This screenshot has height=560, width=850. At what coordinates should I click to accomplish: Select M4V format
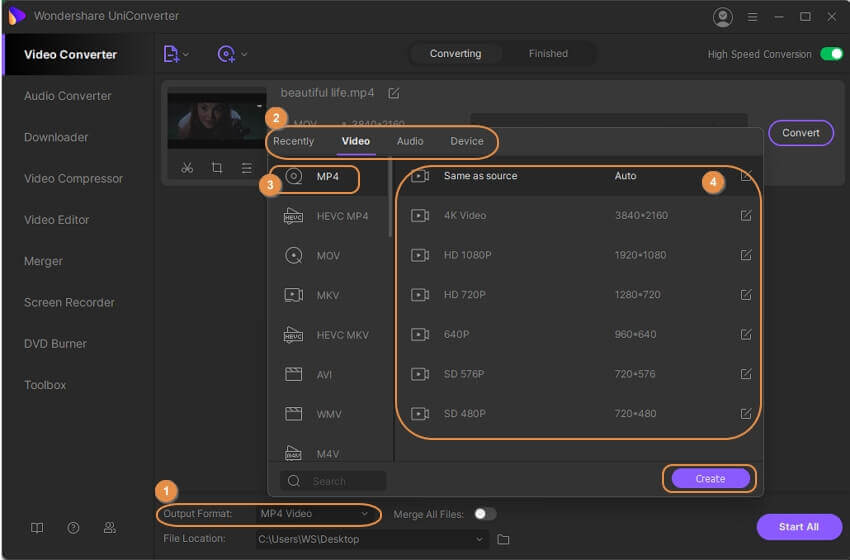point(329,451)
